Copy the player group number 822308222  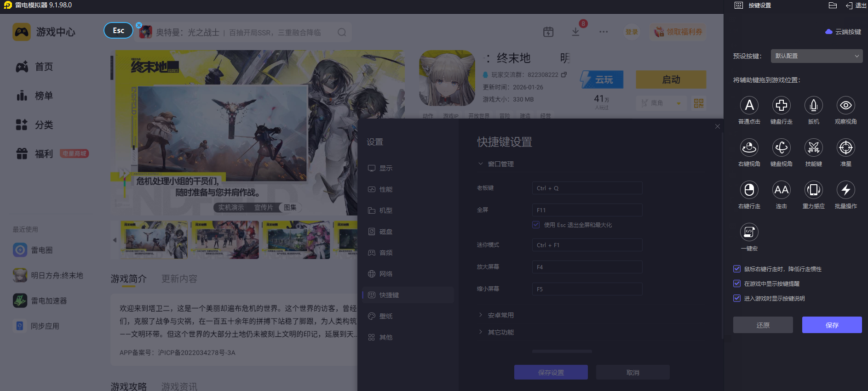[x=564, y=74]
